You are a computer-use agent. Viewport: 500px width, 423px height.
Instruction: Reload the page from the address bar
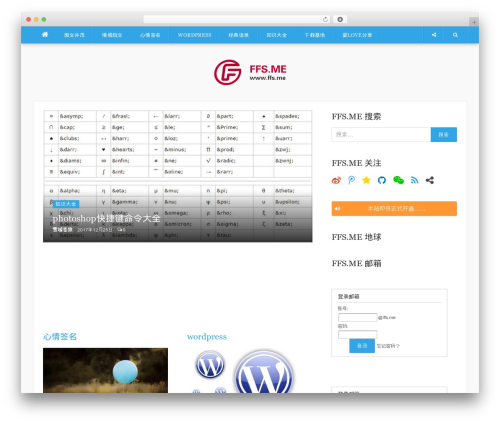click(x=325, y=19)
